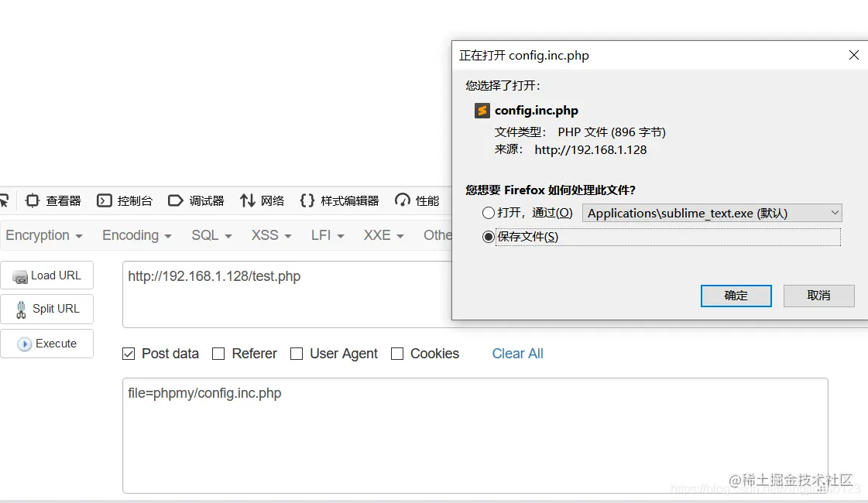
Task: Switch to the Console (控制台) tab
Action: pos(125,201)
